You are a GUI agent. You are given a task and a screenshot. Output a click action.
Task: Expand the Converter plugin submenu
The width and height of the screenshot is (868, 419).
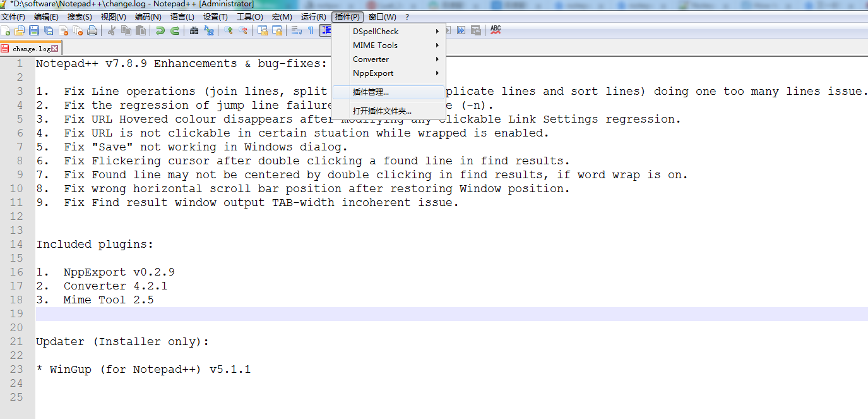[389, 59]
